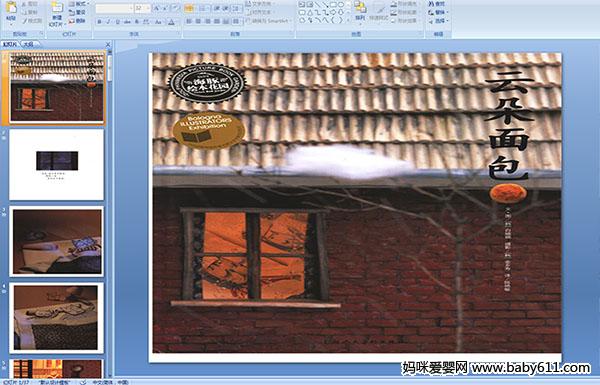This screenshot has width=600, height=385.
Task: Select the oval shape in shapes gallery
Action: pyautogui.click(x=341, y=5)
